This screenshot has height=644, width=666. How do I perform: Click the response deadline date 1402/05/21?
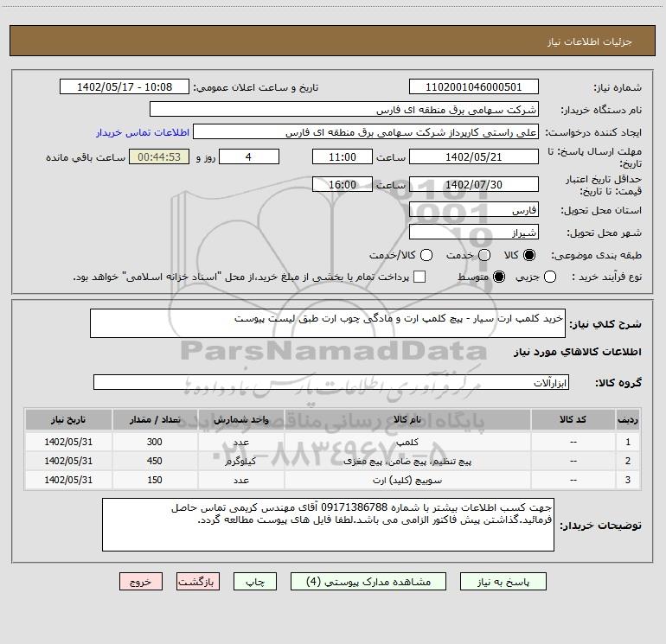pos(474,156)
